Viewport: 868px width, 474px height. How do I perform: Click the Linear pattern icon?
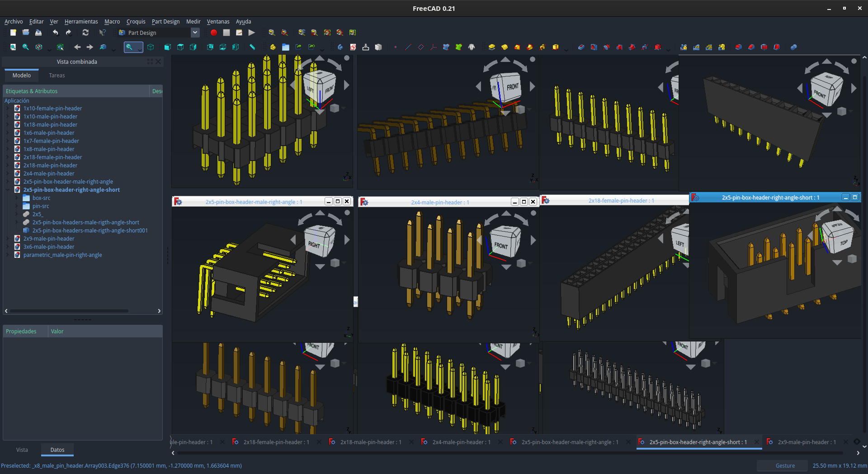click(x=696, y=47)
